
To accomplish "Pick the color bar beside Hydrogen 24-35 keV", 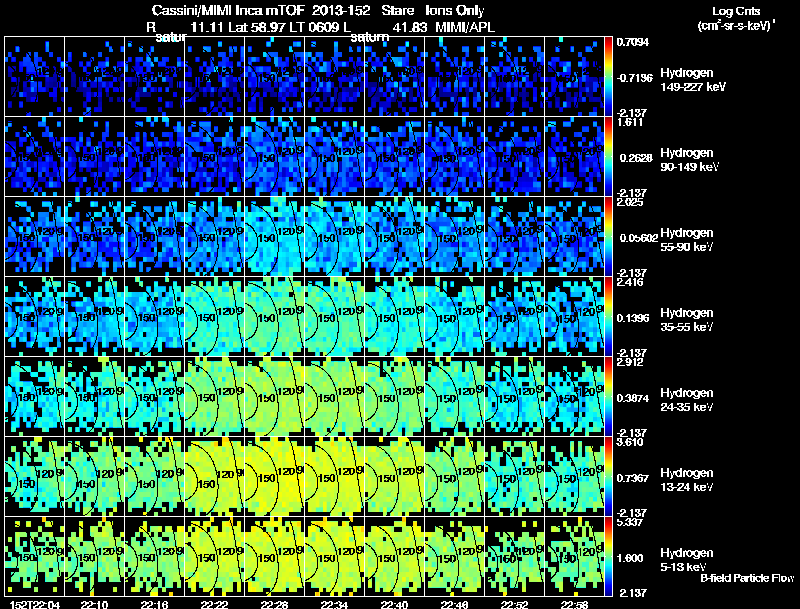I will (x=608, y=397).
